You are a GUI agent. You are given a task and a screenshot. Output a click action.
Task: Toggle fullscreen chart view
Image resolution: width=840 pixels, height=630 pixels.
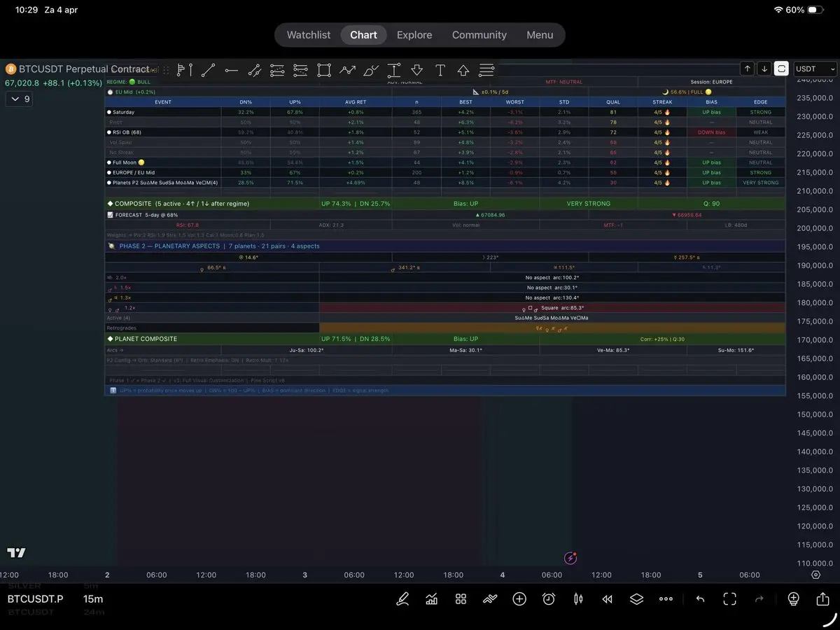coord(729,599)
